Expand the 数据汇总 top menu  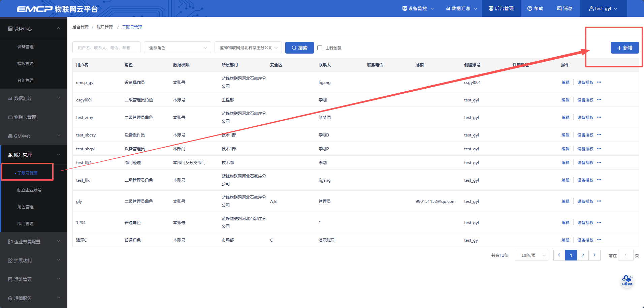461,8
